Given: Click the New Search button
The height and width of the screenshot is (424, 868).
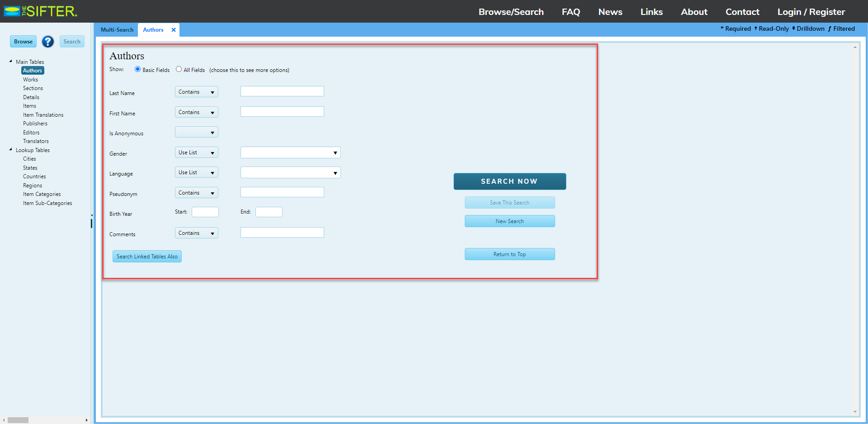Looking at the screenshot, I should click(509, 221).
